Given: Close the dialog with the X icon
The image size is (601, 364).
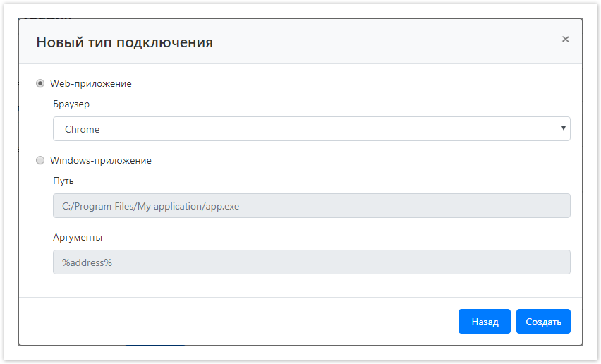Looking at the screenshot, I should [565, 40].
